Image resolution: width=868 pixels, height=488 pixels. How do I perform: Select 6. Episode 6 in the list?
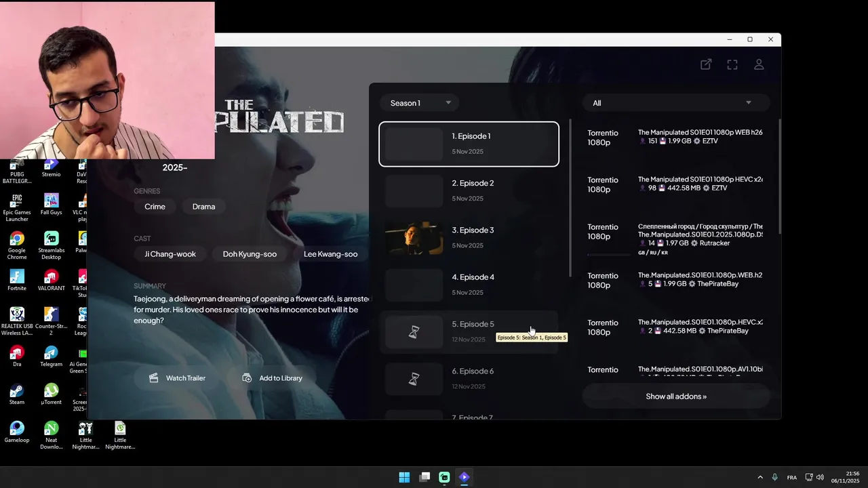[469, 379]
